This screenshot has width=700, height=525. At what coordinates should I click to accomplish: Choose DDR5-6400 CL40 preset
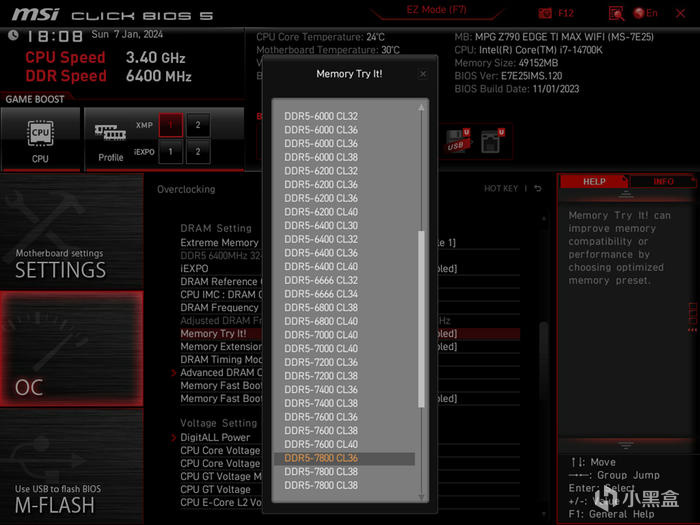(x=321, y=267)
